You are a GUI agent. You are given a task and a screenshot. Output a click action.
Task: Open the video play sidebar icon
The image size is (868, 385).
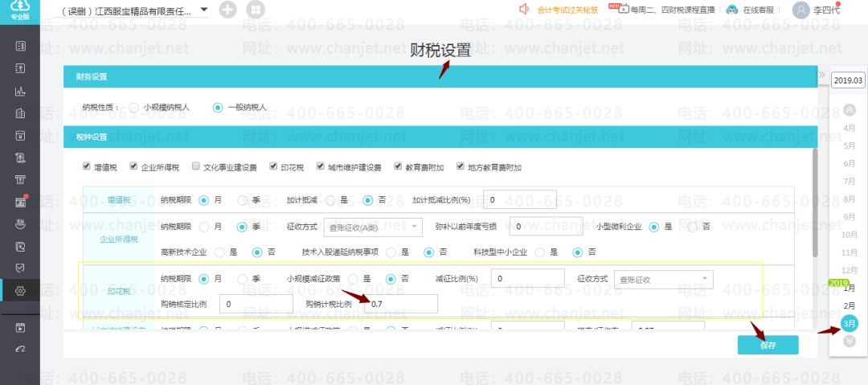tap(20, 328)
